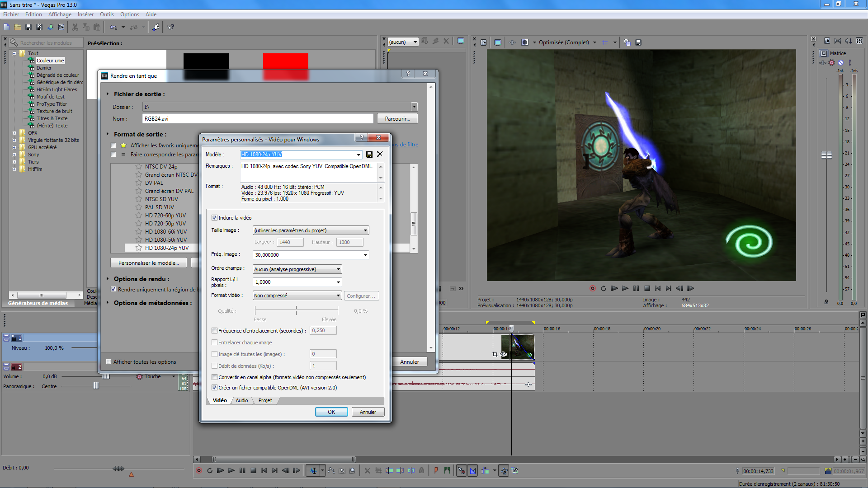868x488 pixels.
Task: Enable Convertir en canal alpha option
Action: click(x=215, y=377)
